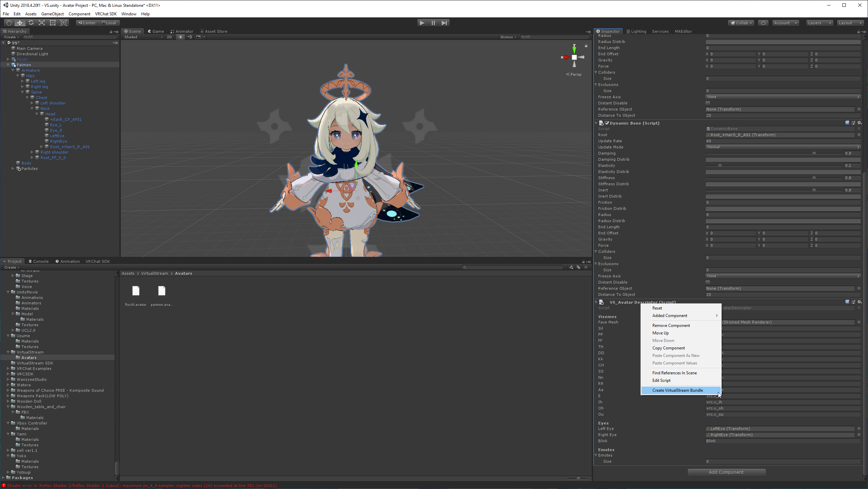Click the Add Component button

pyautogui.click(x=726, y=472)
